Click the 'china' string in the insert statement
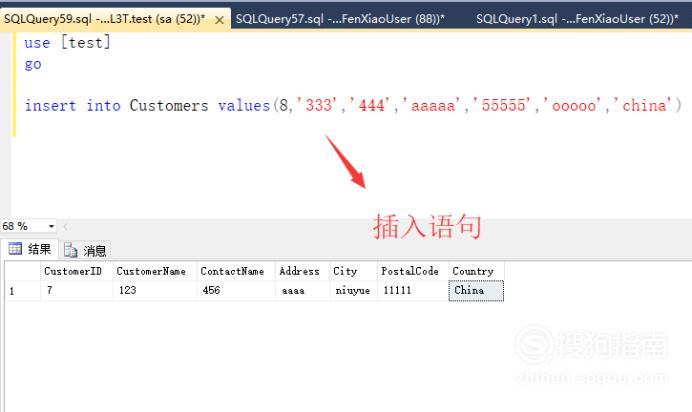The width and height of the screenshot is (692, 412). [643, 105]
